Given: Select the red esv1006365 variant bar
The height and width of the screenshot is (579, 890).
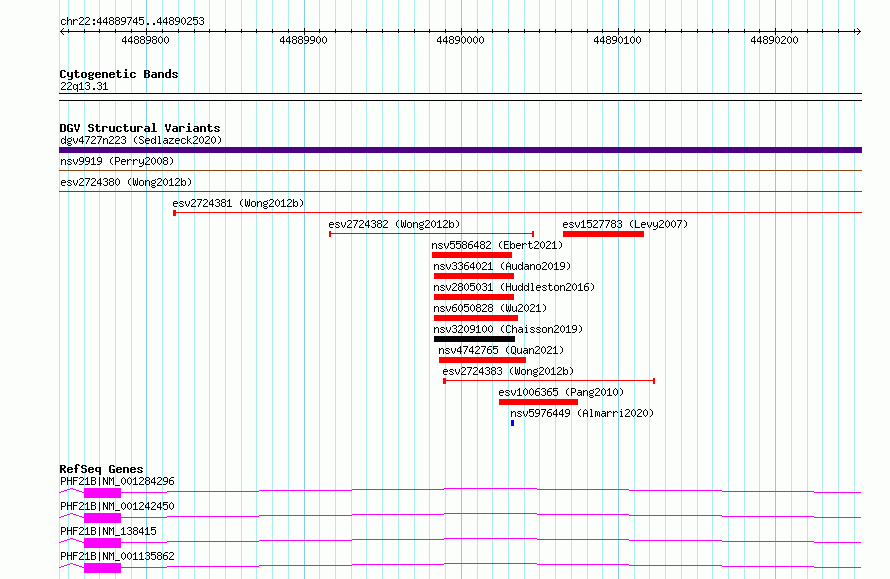Looking at the screenshot, I should click(x=539, y=402).
